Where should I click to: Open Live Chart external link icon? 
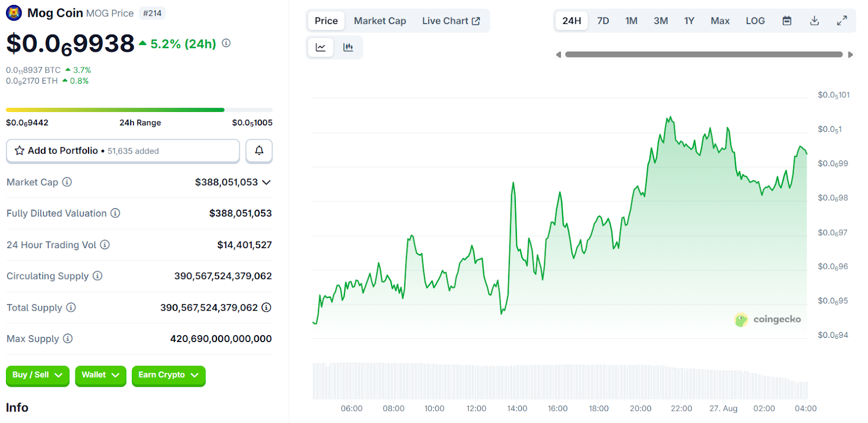coord(476,21)
